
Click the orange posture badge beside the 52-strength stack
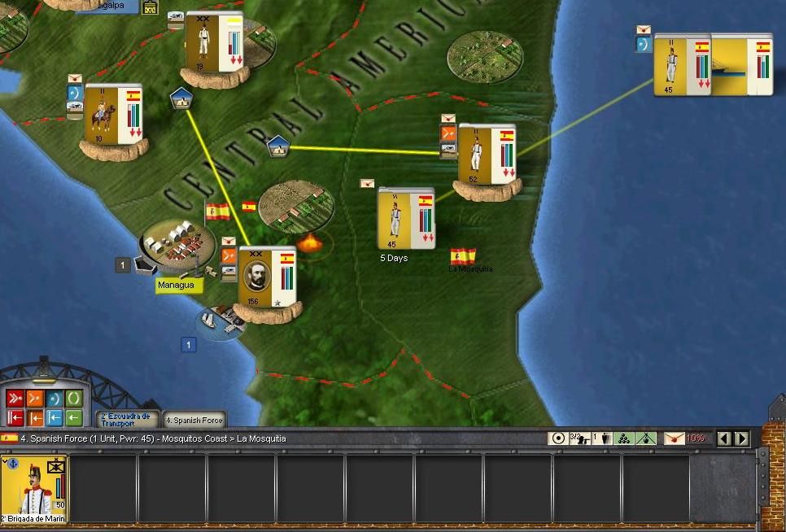[448, 133]
